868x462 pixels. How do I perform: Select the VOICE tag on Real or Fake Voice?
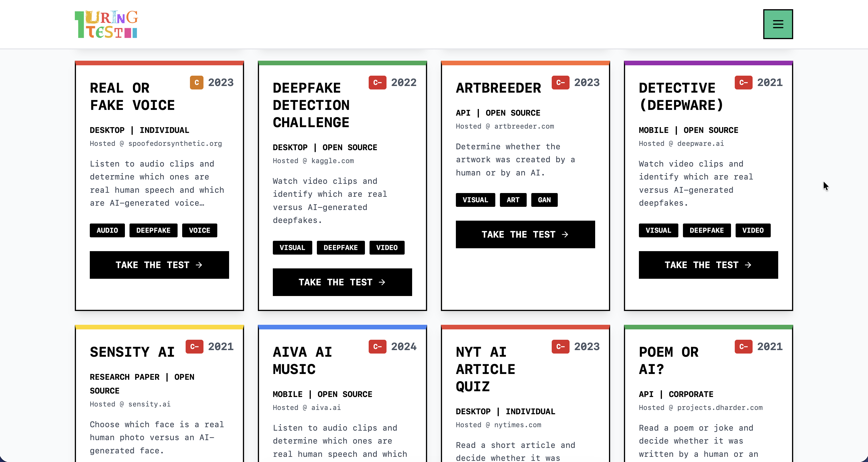pyautogui.click(x=199, y=230)
